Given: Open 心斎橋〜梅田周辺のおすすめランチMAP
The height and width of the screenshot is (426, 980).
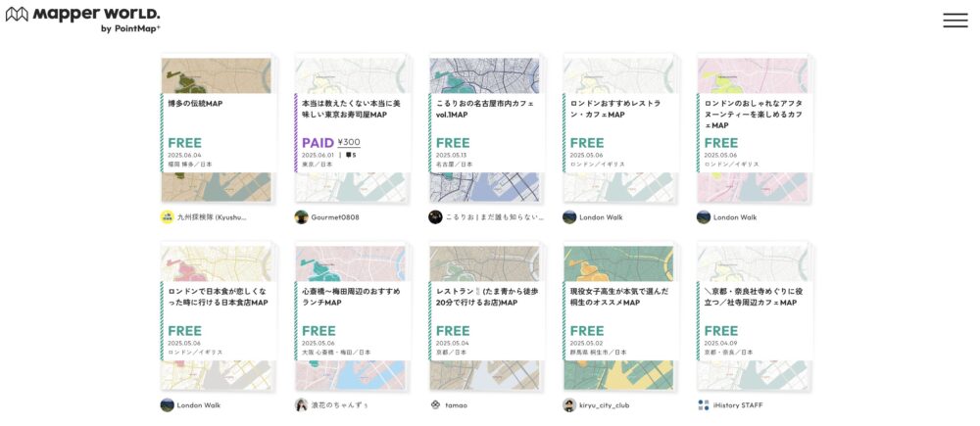Looking at the screenshot, I should [351, 318].
